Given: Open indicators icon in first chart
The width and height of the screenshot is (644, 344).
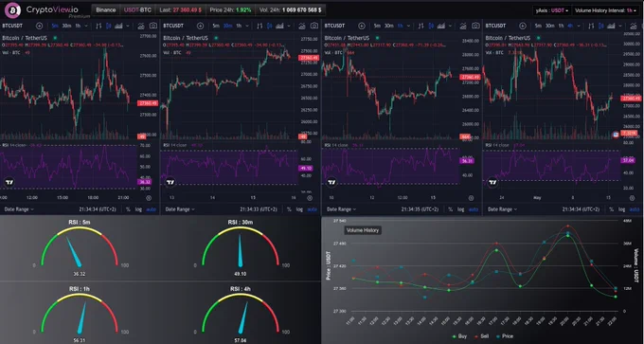Looking at the screenshot, I should point(141,26).
